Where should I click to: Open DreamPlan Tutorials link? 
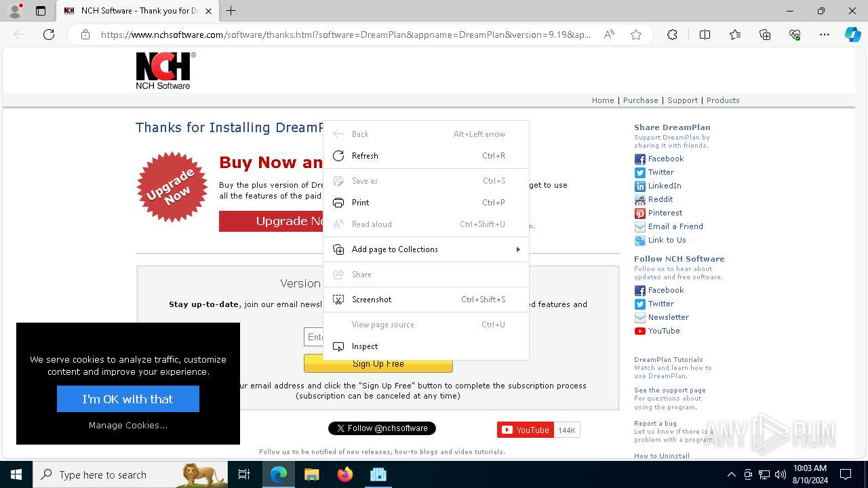(669, 360)
